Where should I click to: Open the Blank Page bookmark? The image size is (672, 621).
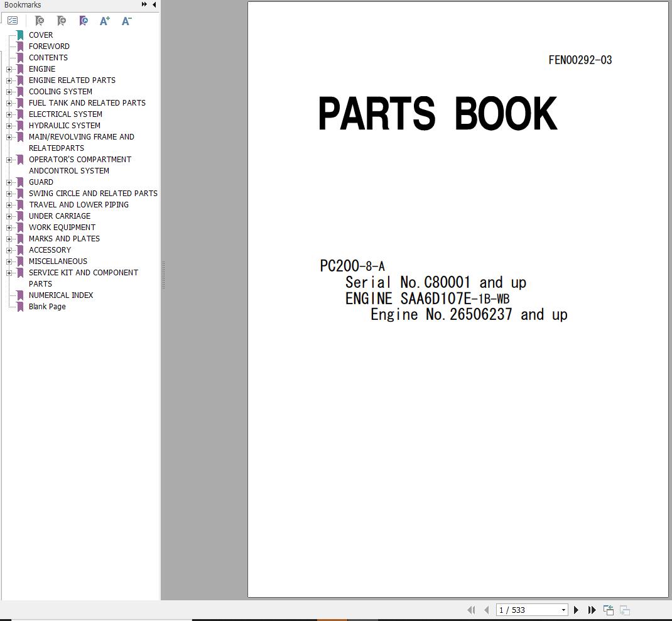47,307
